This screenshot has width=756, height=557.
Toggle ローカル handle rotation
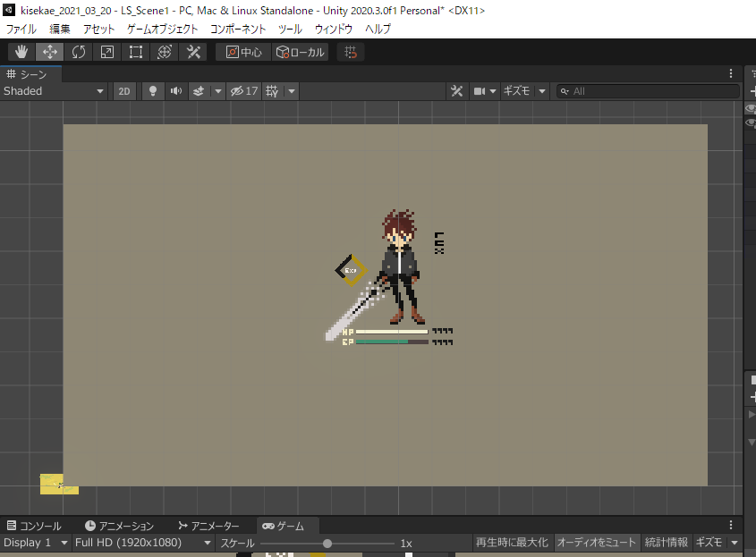click(300, 52)
